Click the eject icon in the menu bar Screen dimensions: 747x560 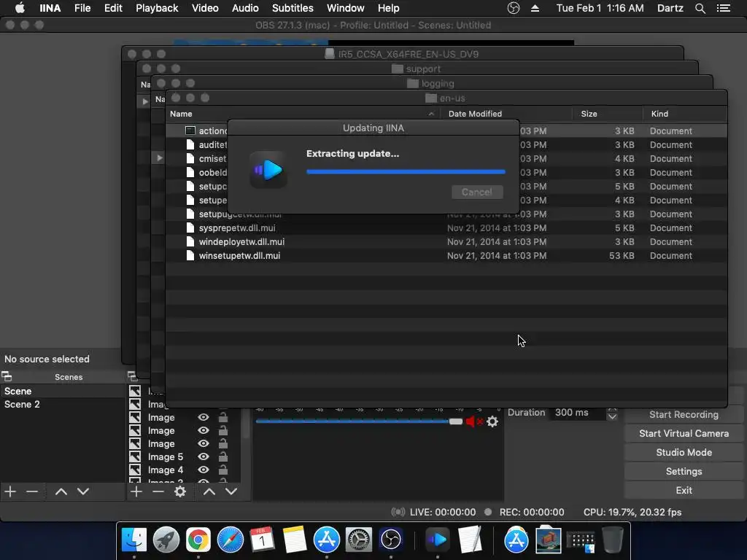tap(535, 8)
